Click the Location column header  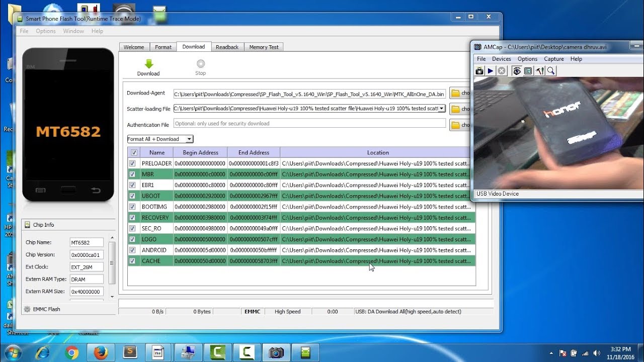pos(378,152)
